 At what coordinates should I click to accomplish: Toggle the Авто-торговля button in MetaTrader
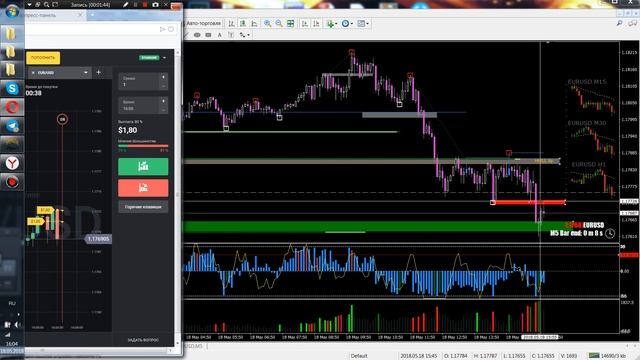coord(203,23)
